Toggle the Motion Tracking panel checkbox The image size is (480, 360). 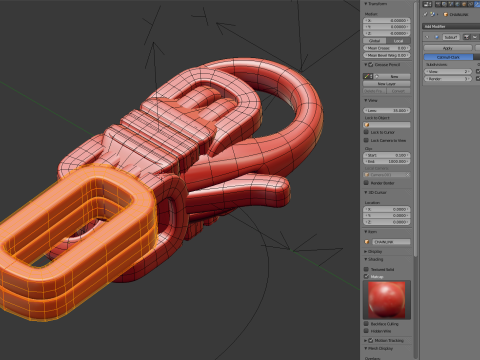(x=370, y=340)
